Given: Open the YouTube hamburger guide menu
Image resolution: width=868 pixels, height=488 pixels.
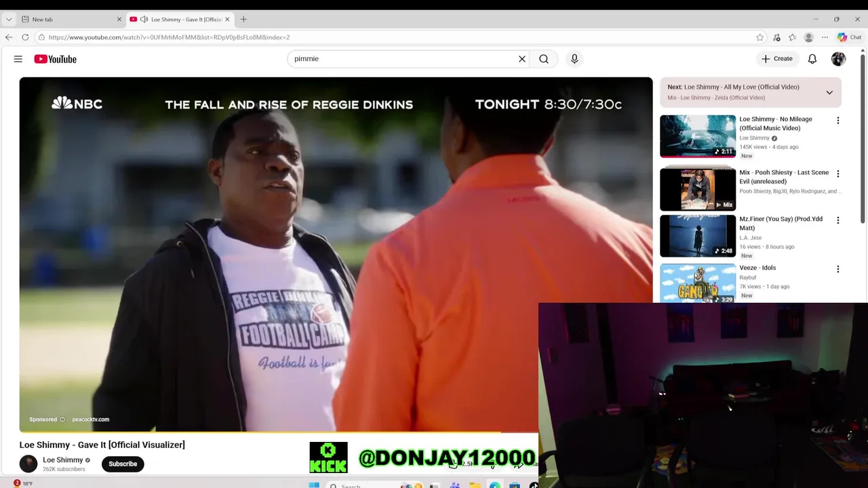Looking at the screenshot, I should click(x=18, y=59).
